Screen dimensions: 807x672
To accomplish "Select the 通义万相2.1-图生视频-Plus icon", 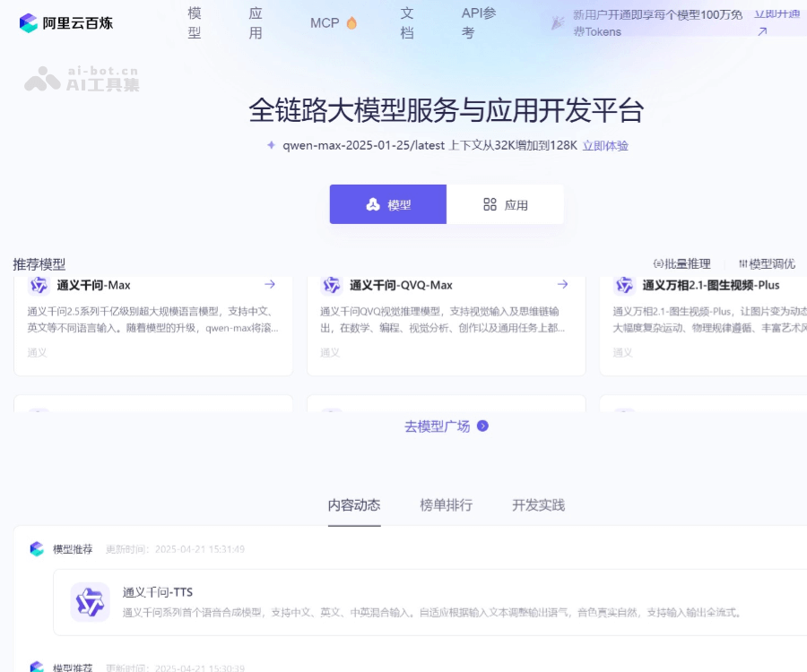I will (x=623, y=286).
